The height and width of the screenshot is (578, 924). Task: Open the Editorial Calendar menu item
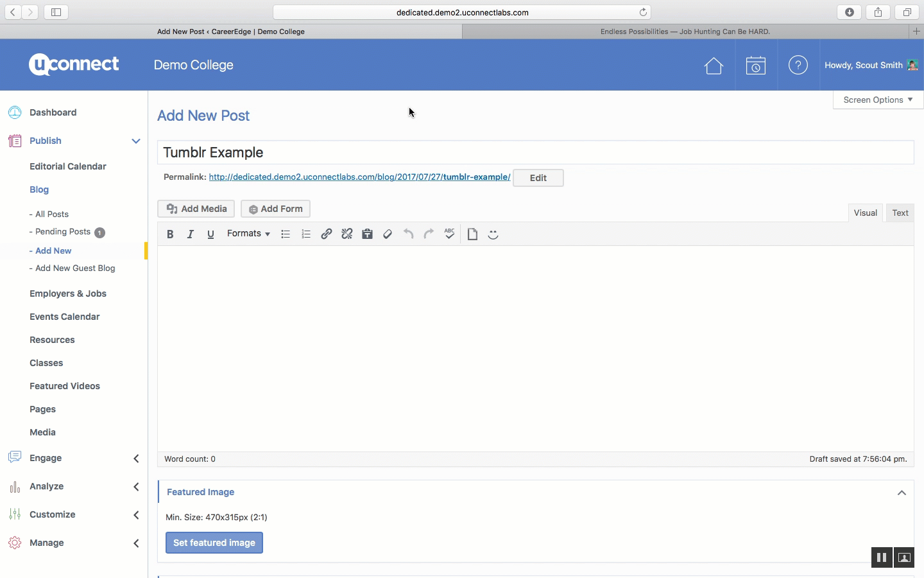(x=68, y=166)
